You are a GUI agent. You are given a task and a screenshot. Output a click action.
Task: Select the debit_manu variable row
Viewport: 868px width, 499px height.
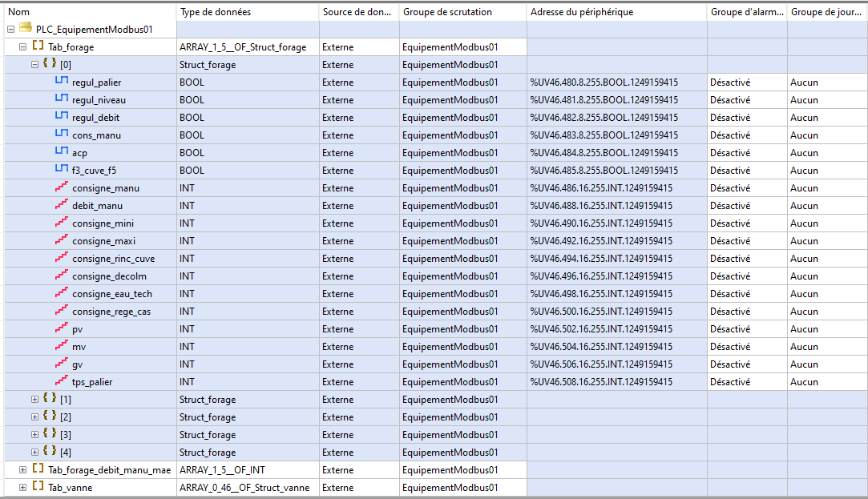point(99,206)
